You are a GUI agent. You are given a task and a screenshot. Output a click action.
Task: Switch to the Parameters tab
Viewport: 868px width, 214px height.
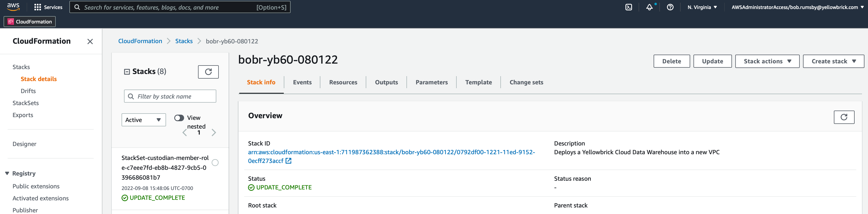coord(432,82)
